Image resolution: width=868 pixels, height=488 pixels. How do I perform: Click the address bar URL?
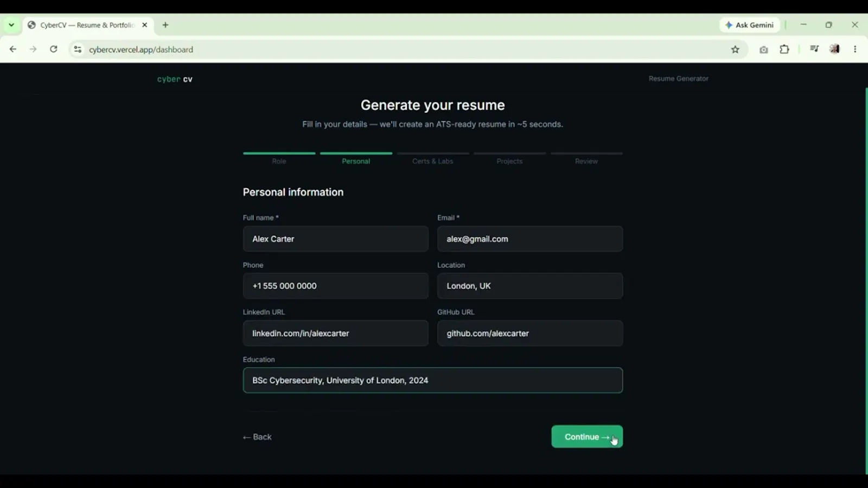click(141, 49)
